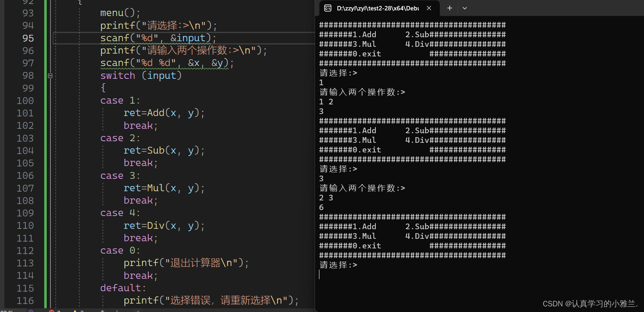Image resolution: width=644 pixels, height=312 pixels.
Task: Click ret=Sub(x, y); statement
Action: (x=164, y=151)
